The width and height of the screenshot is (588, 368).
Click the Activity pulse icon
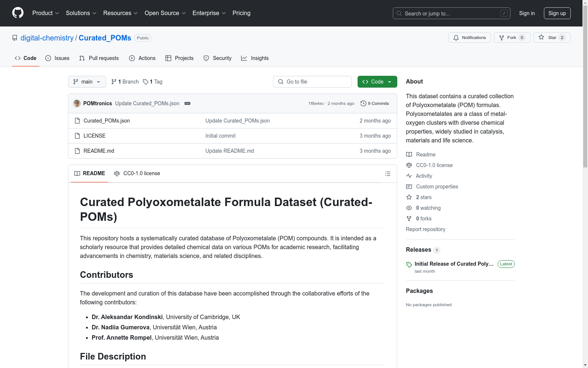pos(409,176)
